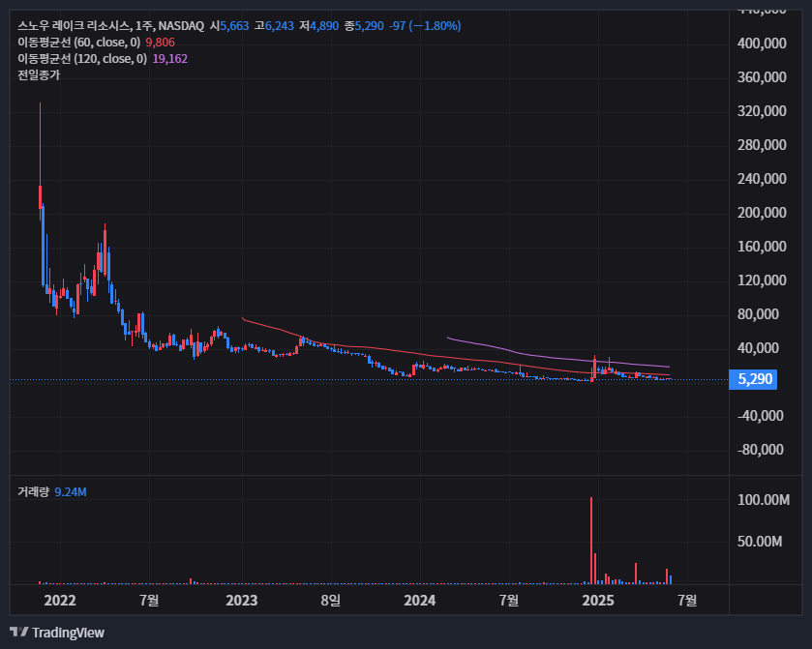Click the highlighted current price tag 5,290
This screenshot has width=812, height=649.
pyautogui.click(x=753, y=379)
